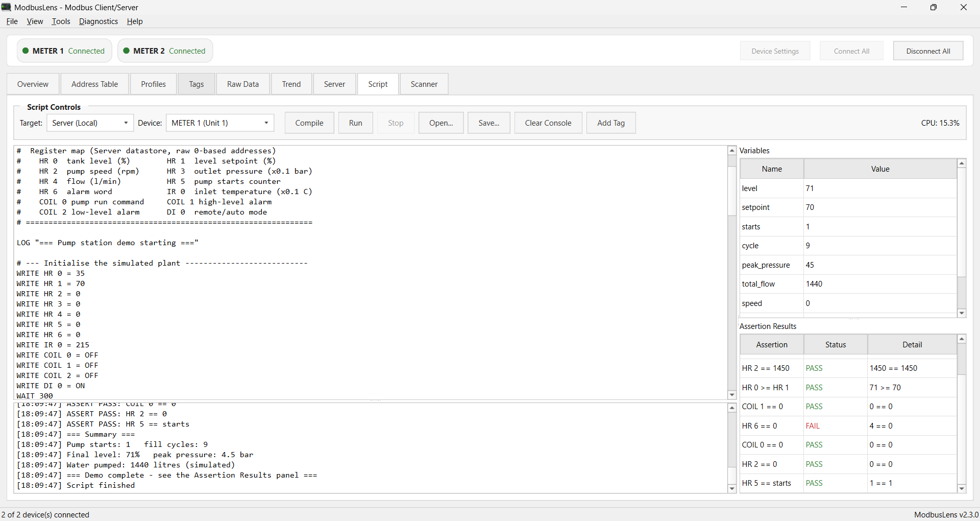Click Assertion Results scrollbar down arrow
Screen dimensions: 980x521
(962, 489)
